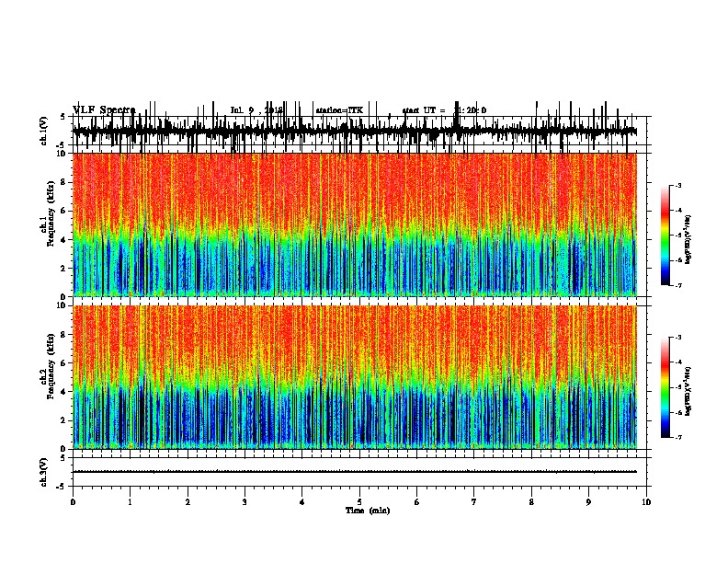Image resolution: width=728 pixels, height=563 pixels.
Task: Click the "station=ITK" header label
Action: coord(339,110)
